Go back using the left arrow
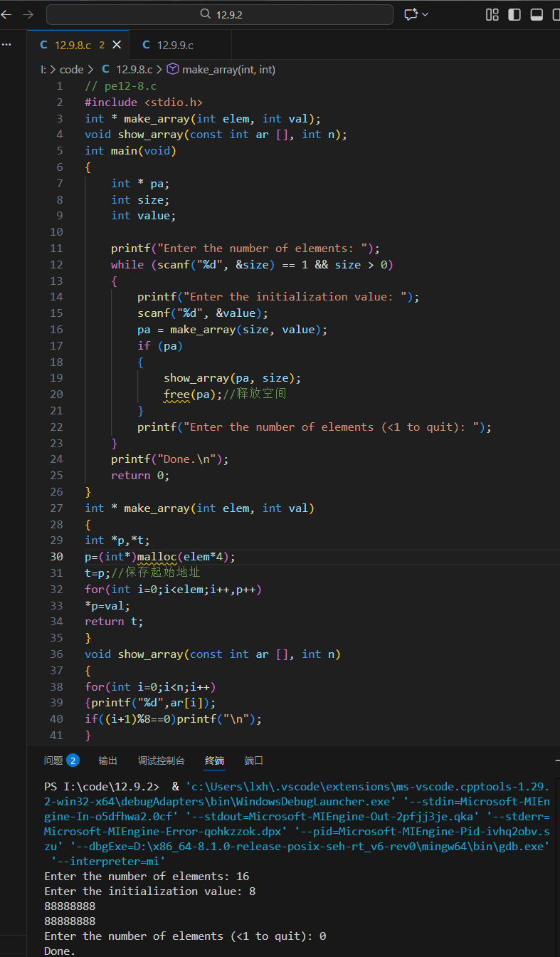 click(x=6, y=14)
